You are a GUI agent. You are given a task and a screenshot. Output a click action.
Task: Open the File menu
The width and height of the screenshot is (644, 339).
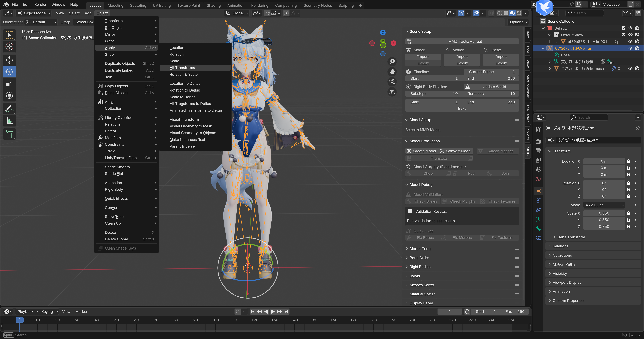click(x=15, y=5)
